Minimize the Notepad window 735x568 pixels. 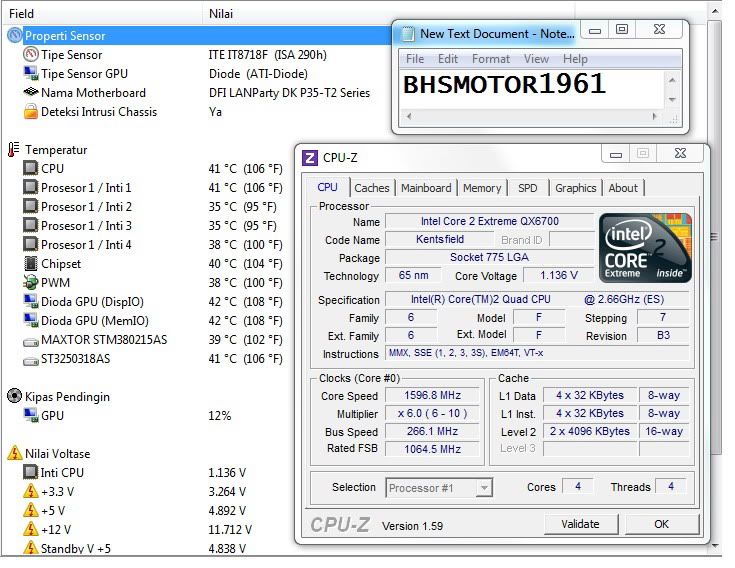595,30
